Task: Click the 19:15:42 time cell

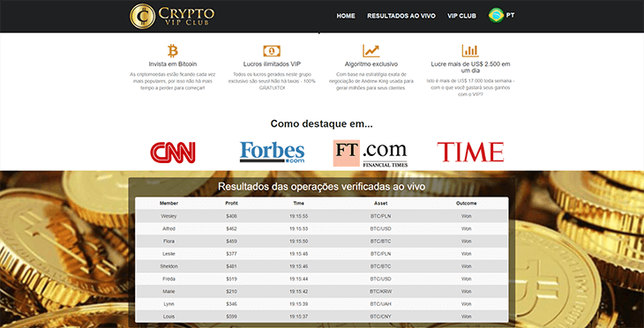Action: click(298, 292)
